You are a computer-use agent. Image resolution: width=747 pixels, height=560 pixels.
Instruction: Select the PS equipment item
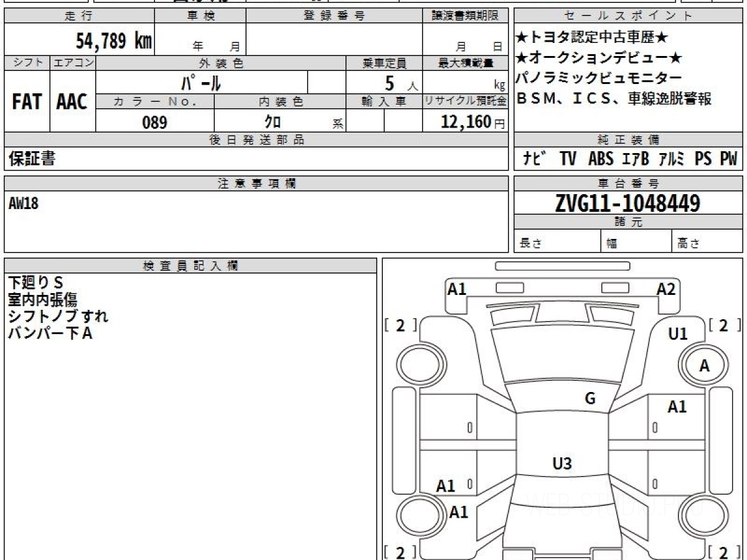pos(703,159)
